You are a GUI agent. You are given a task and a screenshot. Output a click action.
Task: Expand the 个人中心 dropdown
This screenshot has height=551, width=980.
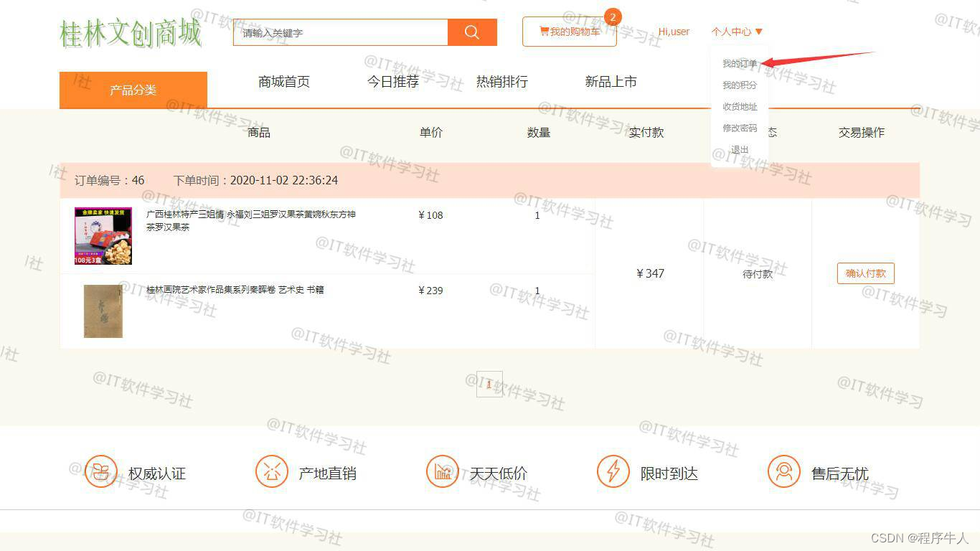tap(737, 32)
